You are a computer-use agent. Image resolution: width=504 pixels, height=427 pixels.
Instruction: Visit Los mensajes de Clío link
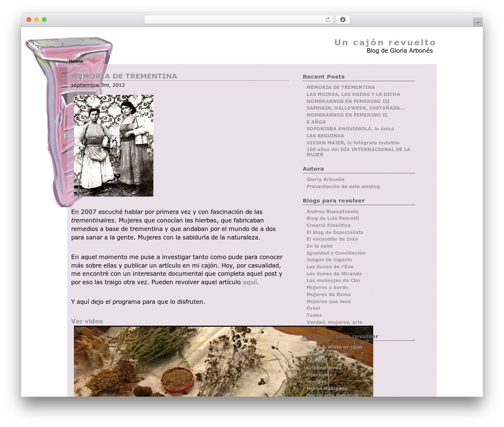333,280
